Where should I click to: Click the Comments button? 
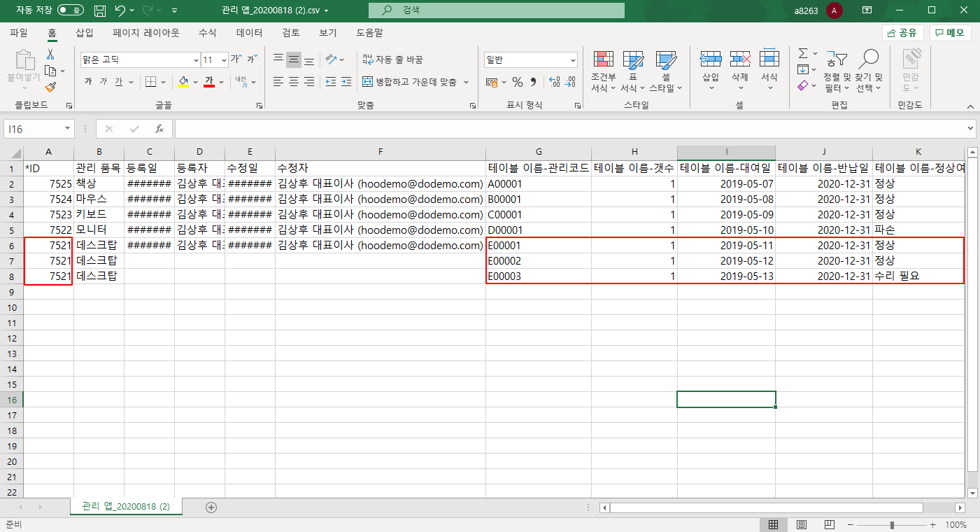click(950, 33)
